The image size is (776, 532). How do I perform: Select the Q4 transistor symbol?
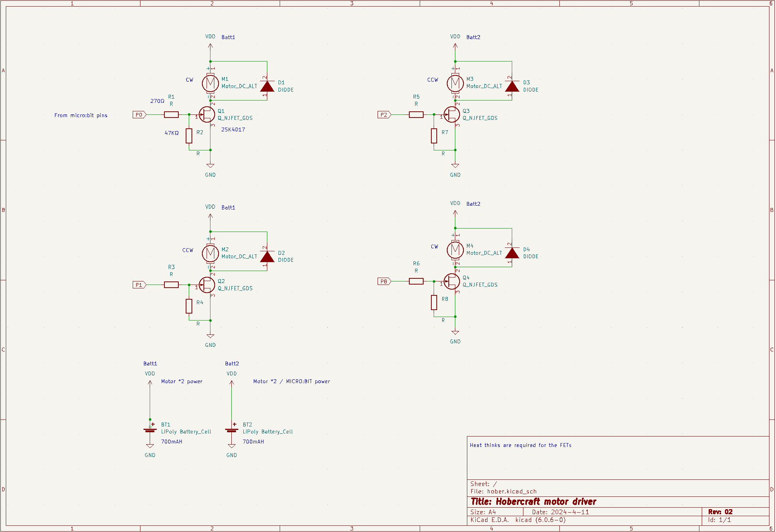pos(452,281)
